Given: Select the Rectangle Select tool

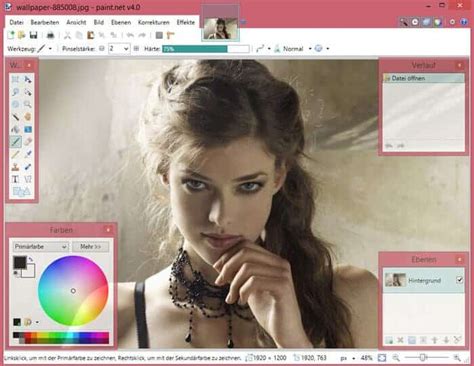Looking at the screenshot, I should [x=15, y=79].
